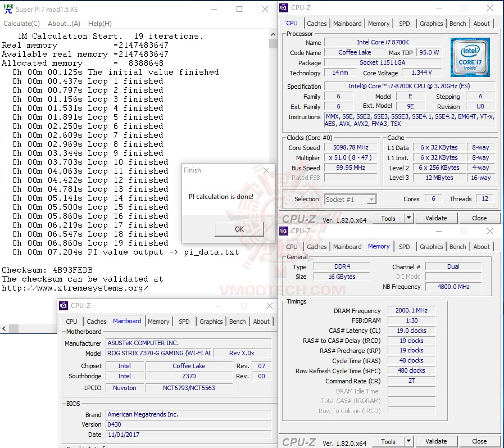This screenshot has width=504, height=448.
Task: Click the CPU-Z icon on the Memory window
Action: pos(285,230)
